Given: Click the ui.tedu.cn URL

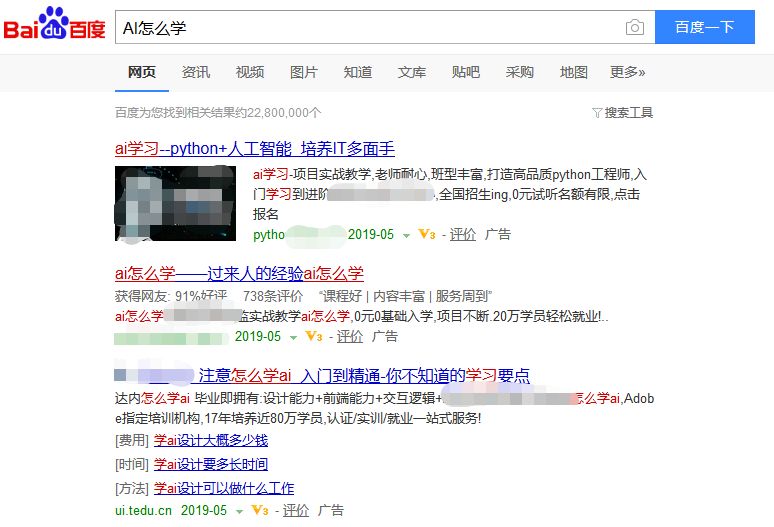Looking at the screenshot, I should pyautogui.click(x=143, y=510).
